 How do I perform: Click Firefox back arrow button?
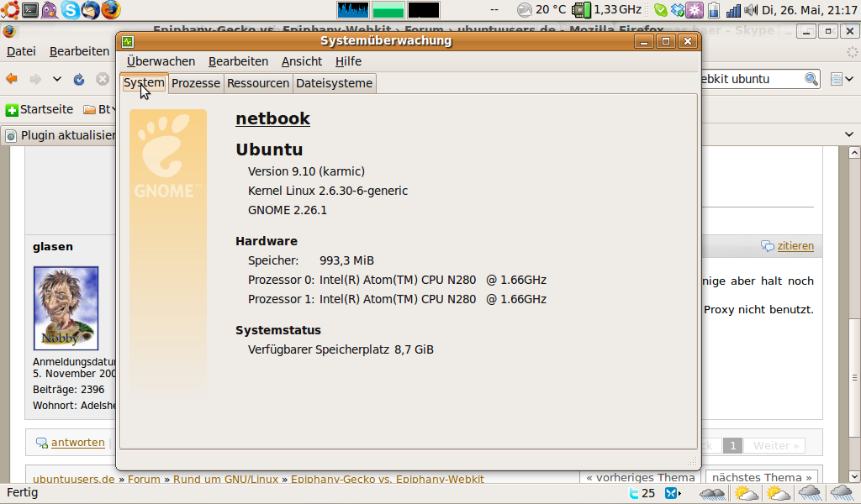click(12, 79)
